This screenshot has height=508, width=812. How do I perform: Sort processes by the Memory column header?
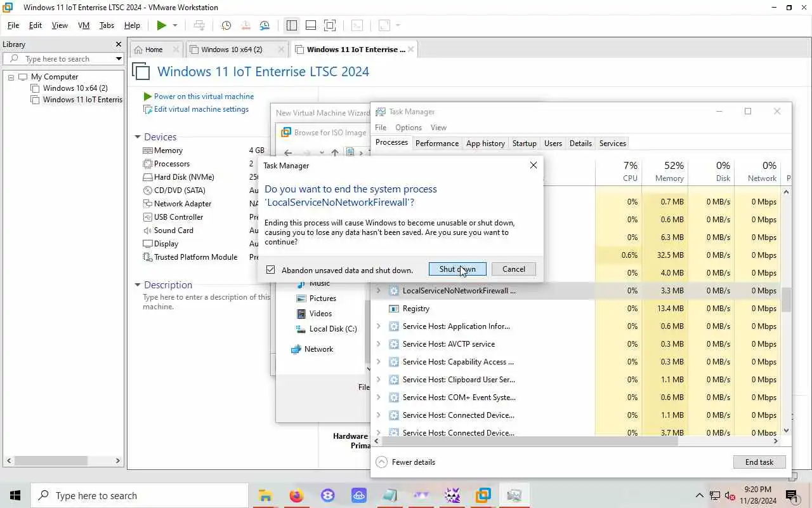coord(664,171)
